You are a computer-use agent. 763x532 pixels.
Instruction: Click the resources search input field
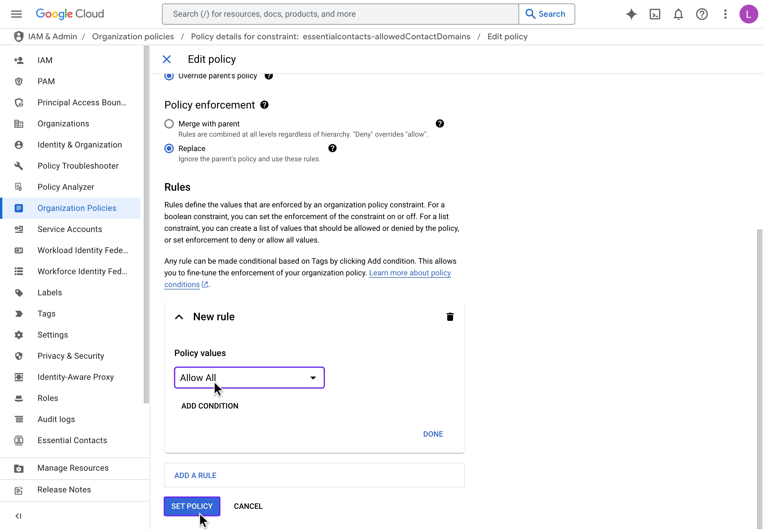[339, 14]
